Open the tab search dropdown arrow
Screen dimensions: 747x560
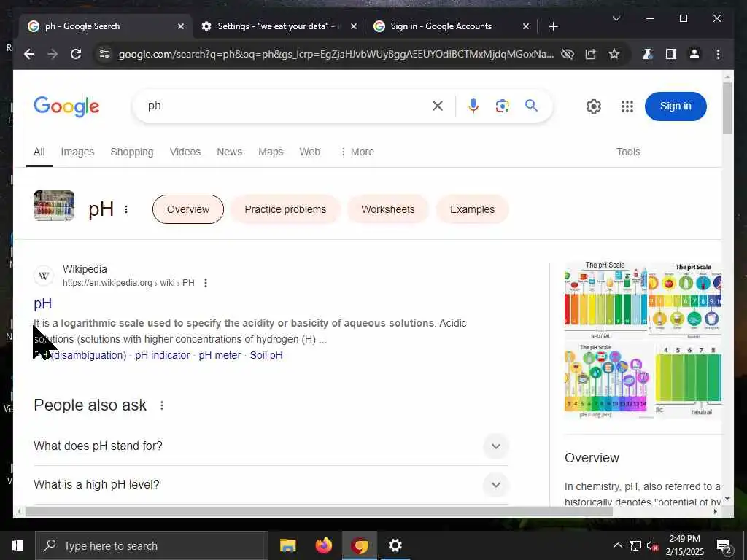point(616,18)
